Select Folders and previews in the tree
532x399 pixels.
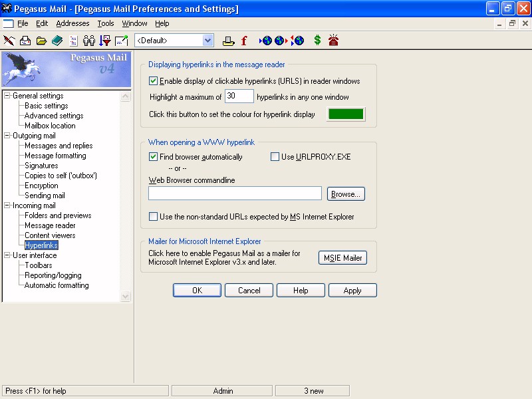(x=58, y=215)
